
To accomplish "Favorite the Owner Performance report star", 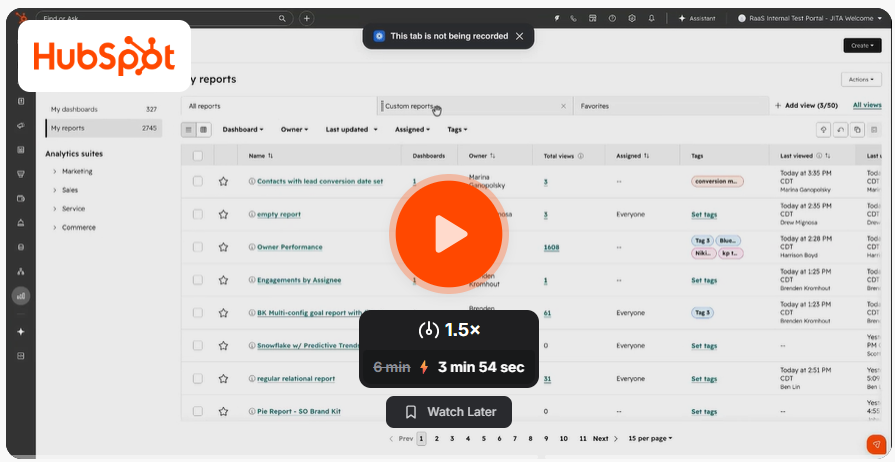I will 223,247.
